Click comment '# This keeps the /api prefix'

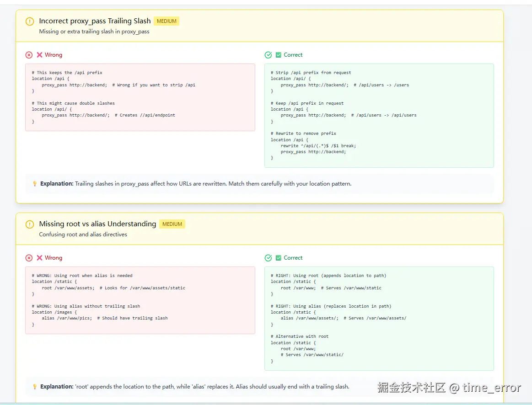click(67, 73)
